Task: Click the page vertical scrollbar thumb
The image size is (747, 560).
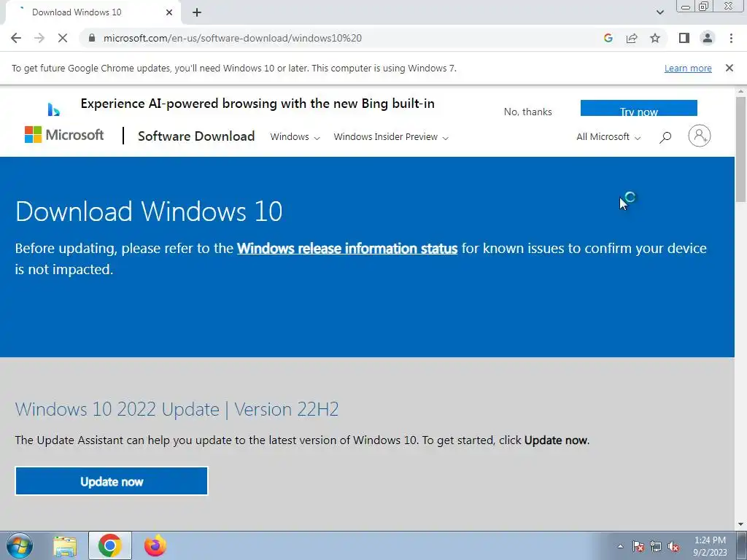Action: click(741, 149)
